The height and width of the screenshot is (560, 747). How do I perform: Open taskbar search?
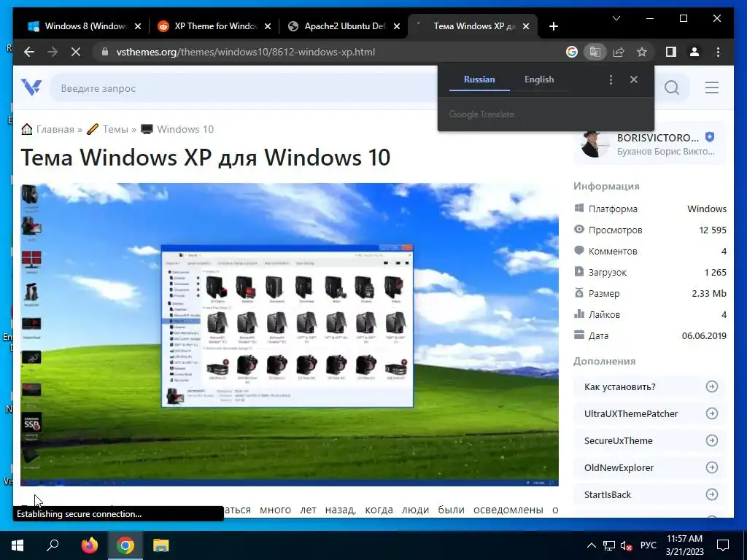[53, 545]
